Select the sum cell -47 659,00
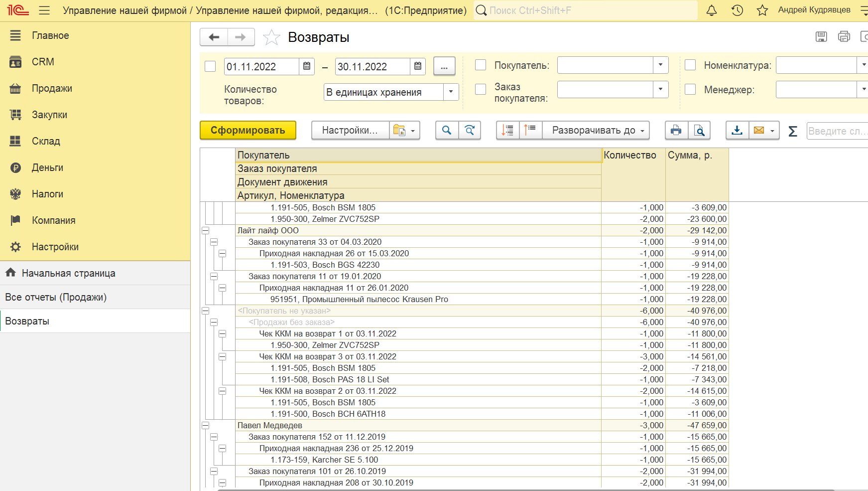Image resolution: width=868 pixels, height=491 pixels. [697, 425]
